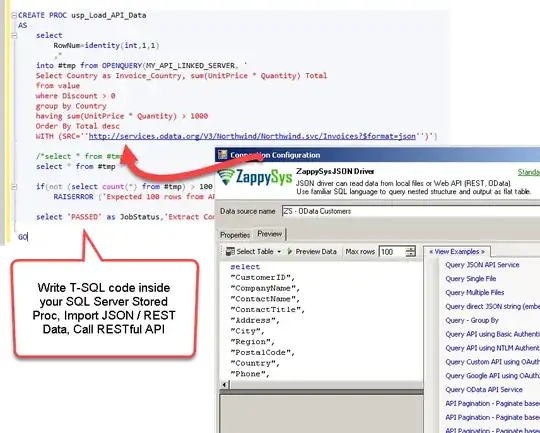540x433 pixels.
Task: Click the GO statement in the code editor
Action: (22, 237)
